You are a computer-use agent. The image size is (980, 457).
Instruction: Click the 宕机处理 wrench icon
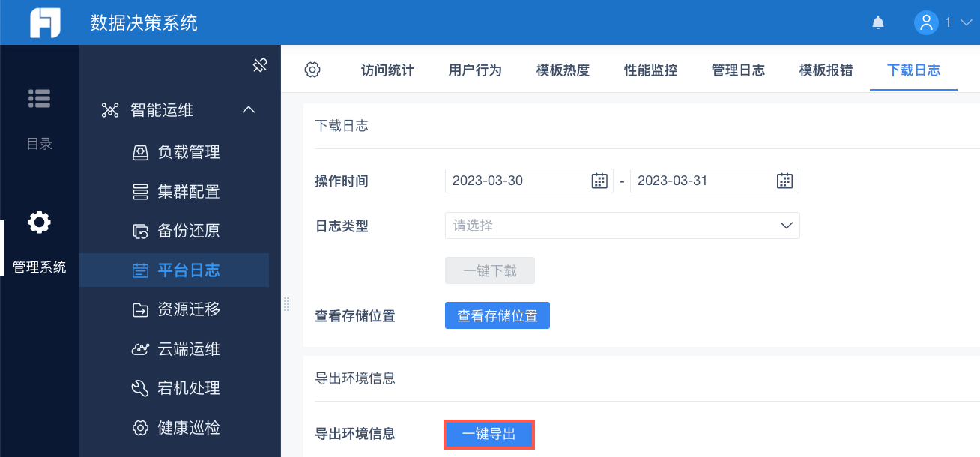(140, 388)
